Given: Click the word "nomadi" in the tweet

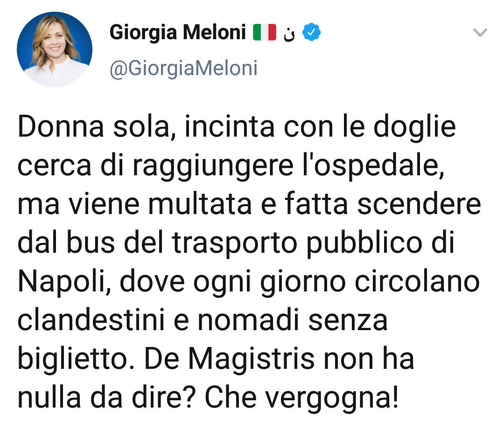Looking at the screenshot, I should point(248,320).
